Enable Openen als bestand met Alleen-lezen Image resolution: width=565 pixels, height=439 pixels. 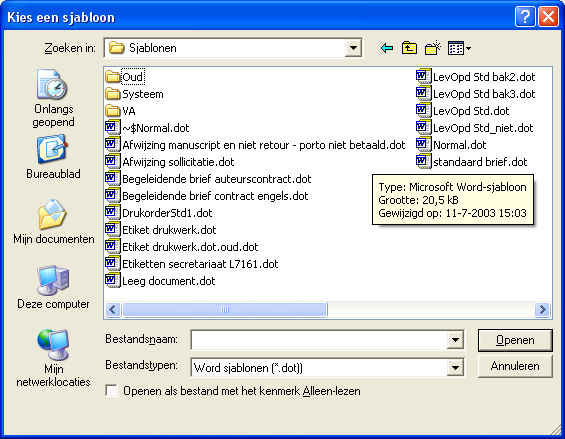click(111, 391)
